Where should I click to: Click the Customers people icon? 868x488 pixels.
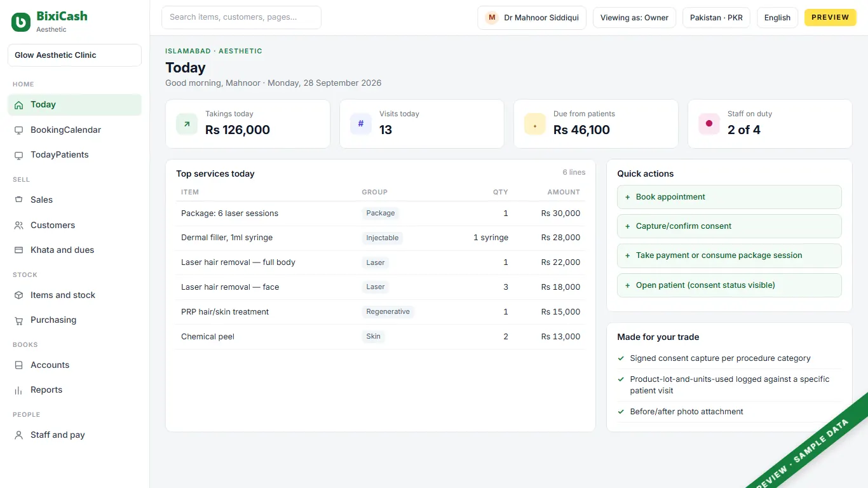18,226
